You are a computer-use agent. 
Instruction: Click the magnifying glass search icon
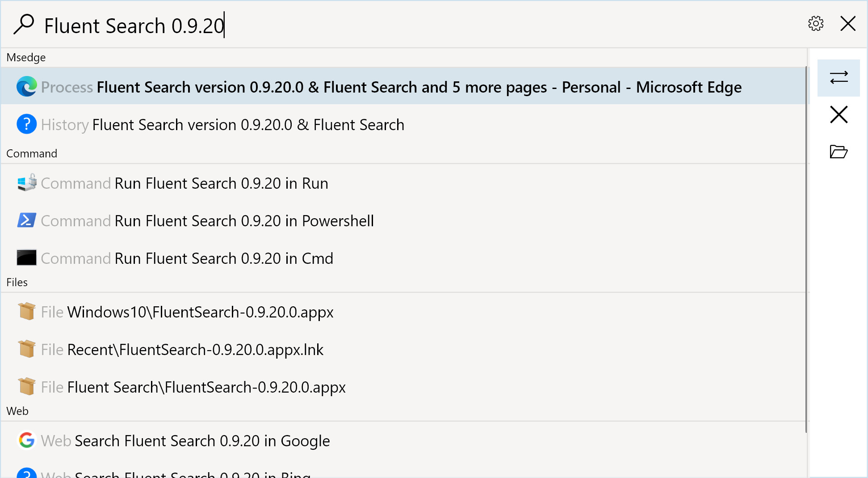coord(24,24)
